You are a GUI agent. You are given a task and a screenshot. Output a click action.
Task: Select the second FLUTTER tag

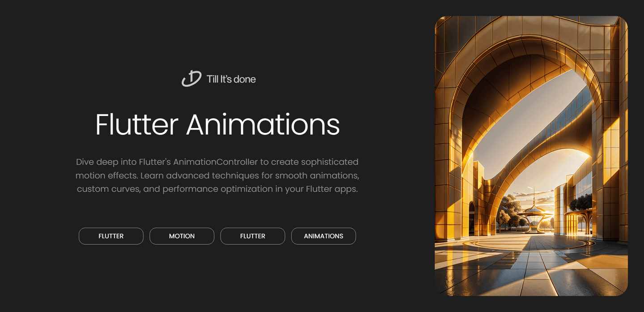pyautogui.click(x=253, y=236)
